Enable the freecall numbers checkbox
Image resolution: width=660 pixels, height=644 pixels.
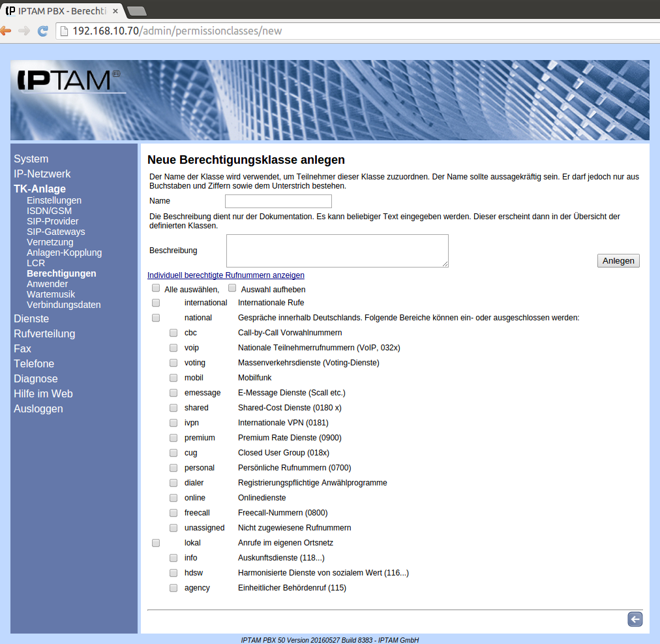tap(173, 513)
